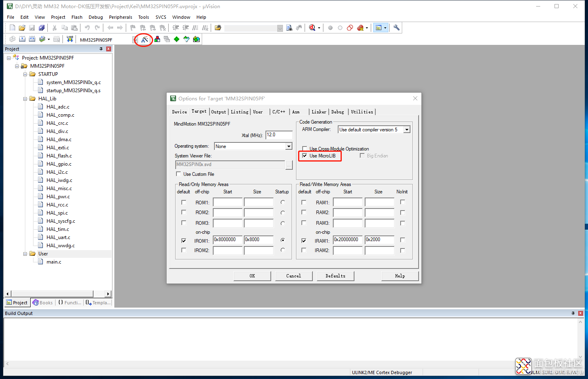Open the Pack Installer icon
The width and height of the screenshot is (588, 379).
[196, 39]
